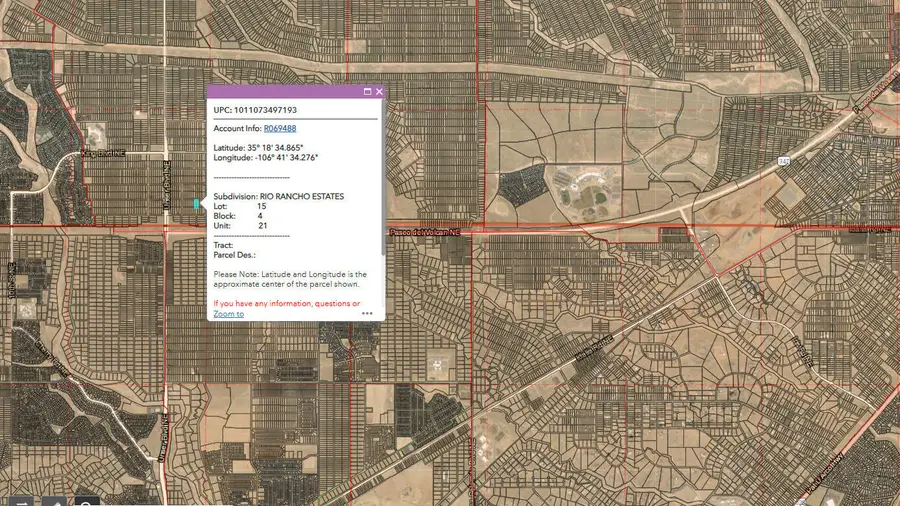Click the red informational note text
This screenshot has width=900, height=506.
[x=286, y=303]
